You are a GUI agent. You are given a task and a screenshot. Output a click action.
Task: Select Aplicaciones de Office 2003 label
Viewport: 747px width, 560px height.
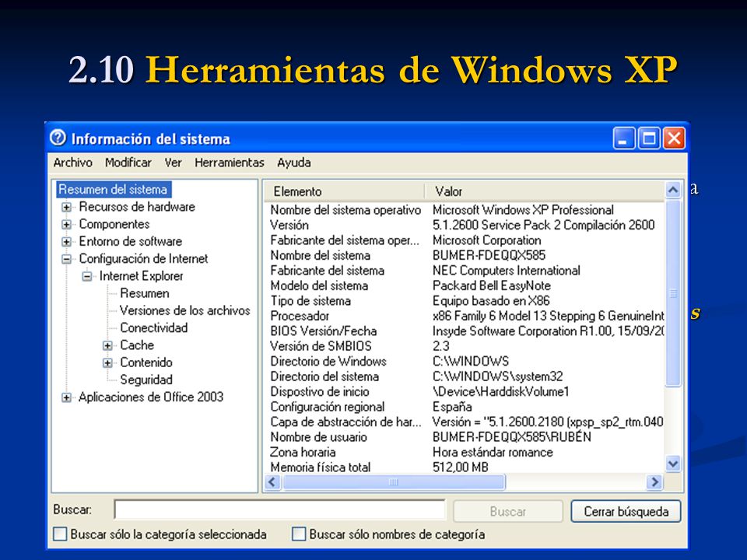click(x=150, y=397)
